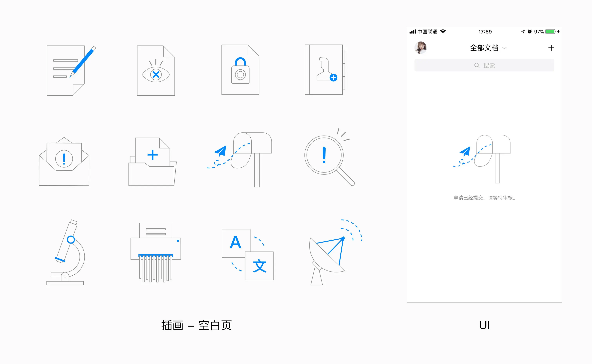Screen dimensions: 592x364
Task: Click the 全部文档 title text
Action: [484, 48]
